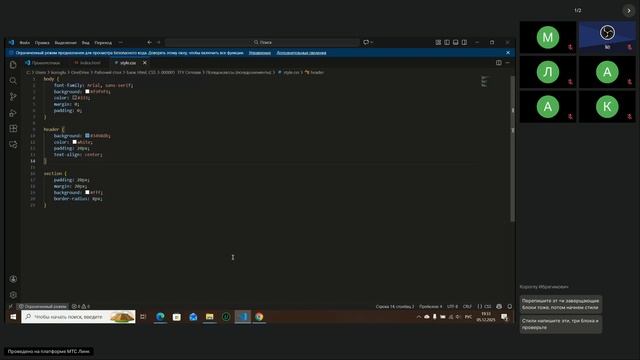The width and height of the screenshot is (640, 360).
Task: Go back with the navigation arrow
Action: point(149,42)
